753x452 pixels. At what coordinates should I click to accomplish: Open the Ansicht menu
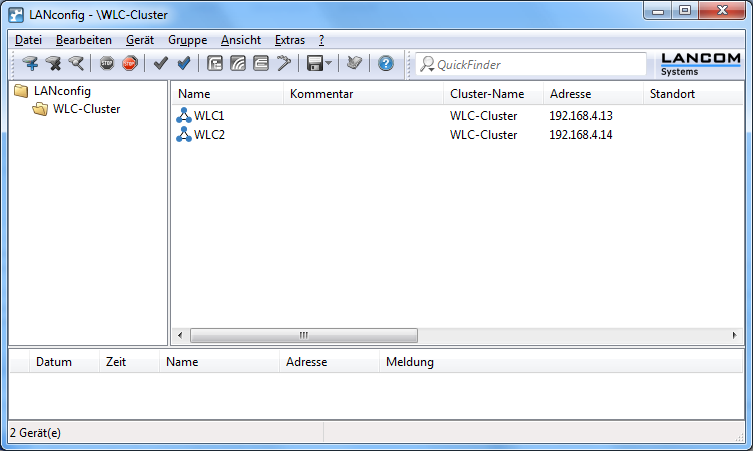coord(240,40)
